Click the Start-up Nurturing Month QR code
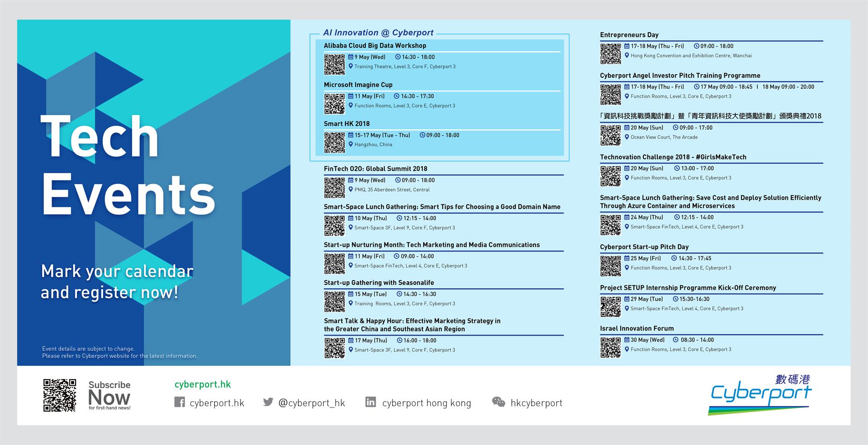Image resolution: width=868 pixels, height=445 pixels. click(335, 263)
